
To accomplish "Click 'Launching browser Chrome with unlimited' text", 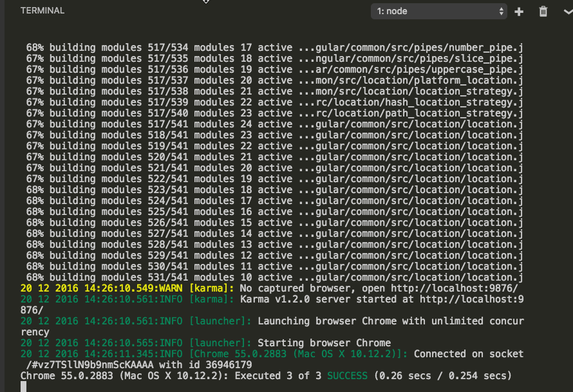I will (x=370, y=321).
